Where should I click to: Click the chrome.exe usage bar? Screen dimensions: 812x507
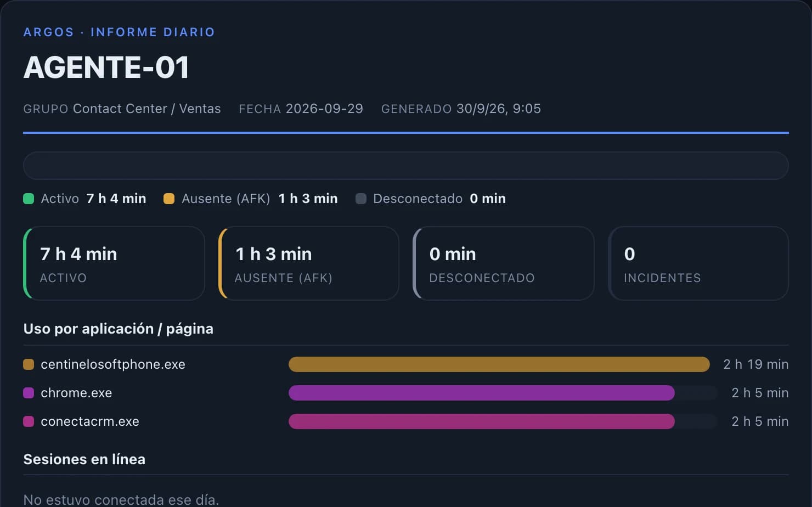point(482,393)
